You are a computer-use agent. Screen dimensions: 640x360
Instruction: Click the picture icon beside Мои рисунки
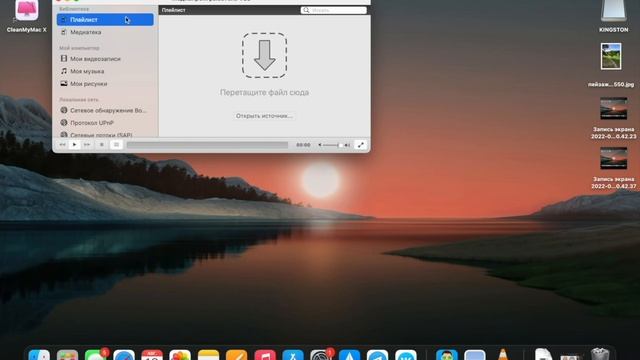click(64, 84)
